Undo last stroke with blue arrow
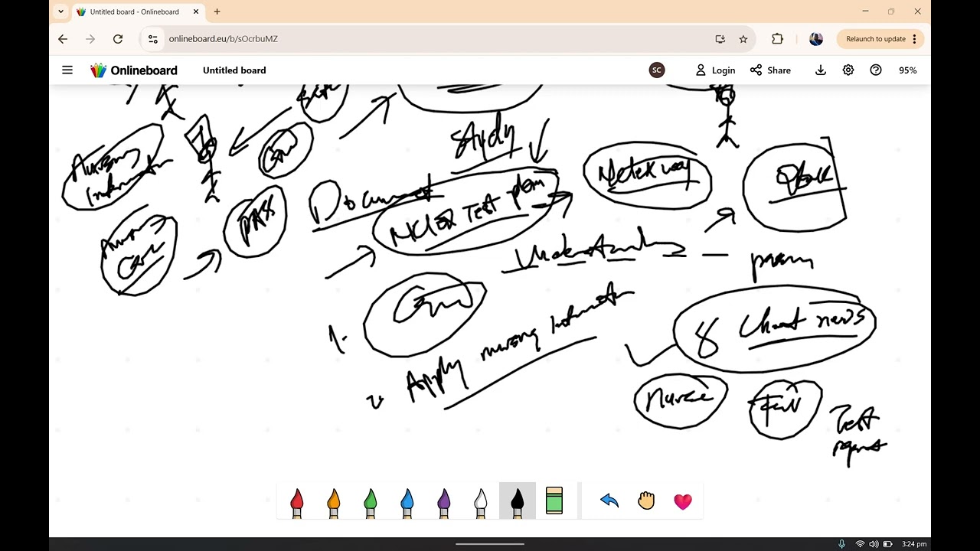The image size is (980, 551). 609,501
